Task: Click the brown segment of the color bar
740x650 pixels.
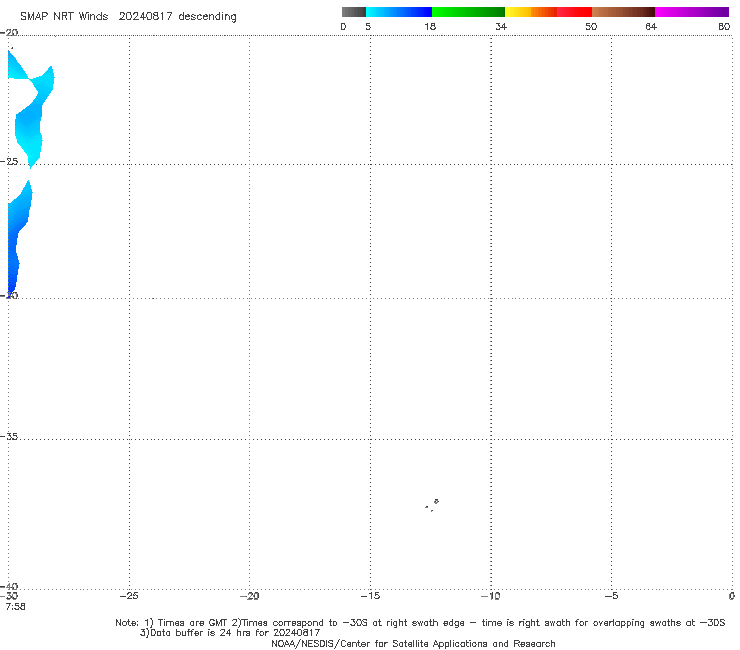Action: pos(623,12)
